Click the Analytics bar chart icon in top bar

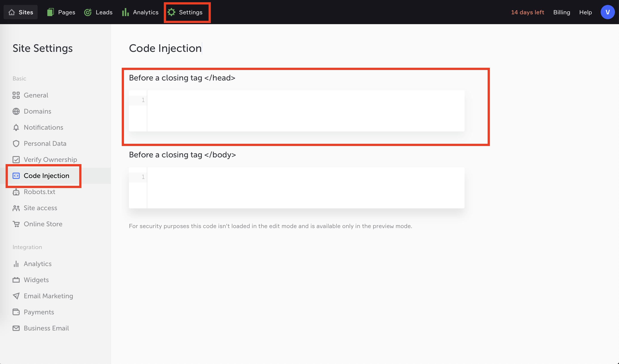tap(126, 12)
